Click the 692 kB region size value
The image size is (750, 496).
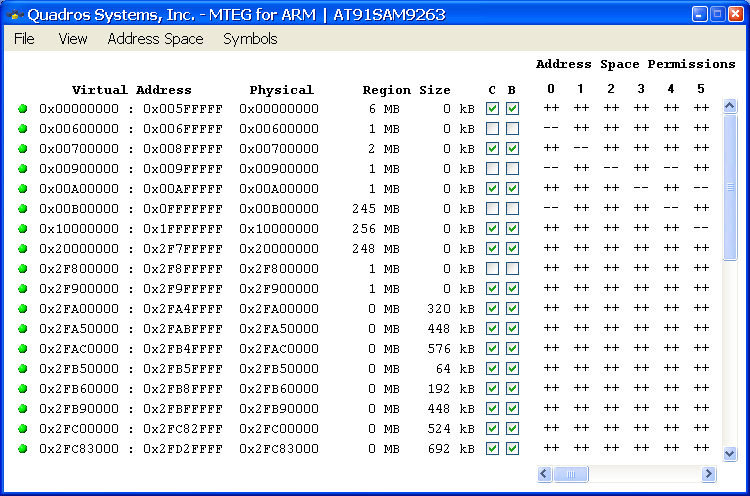click(451, 449)
